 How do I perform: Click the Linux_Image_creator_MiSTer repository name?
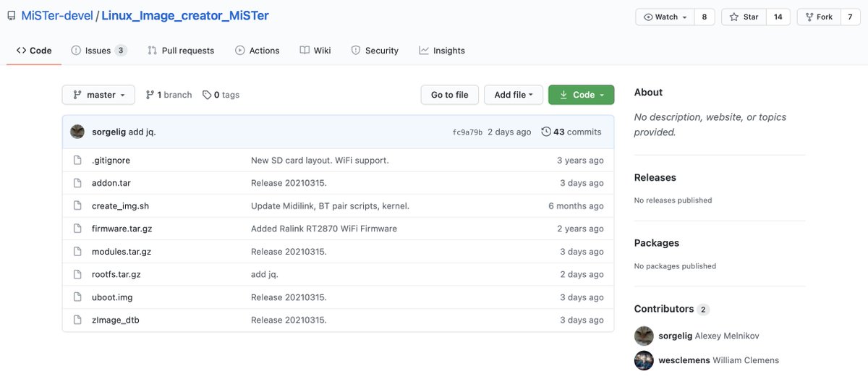[x=185, y=16]
